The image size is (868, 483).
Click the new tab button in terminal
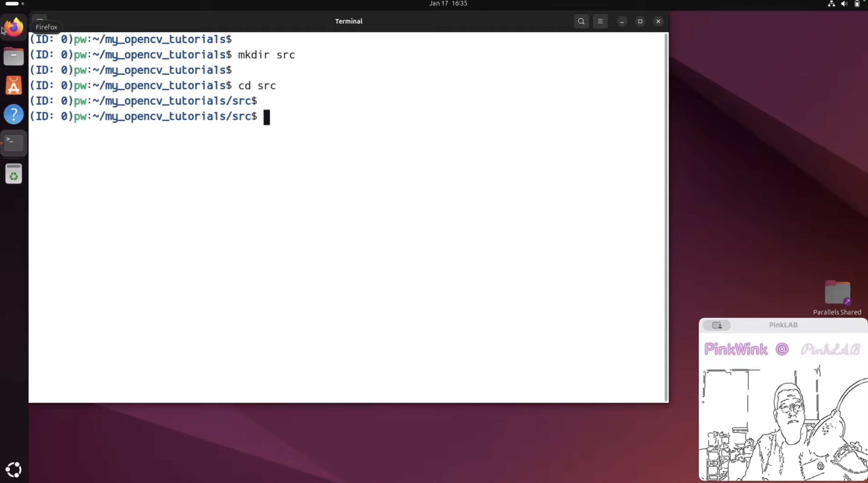click(40, 20)
